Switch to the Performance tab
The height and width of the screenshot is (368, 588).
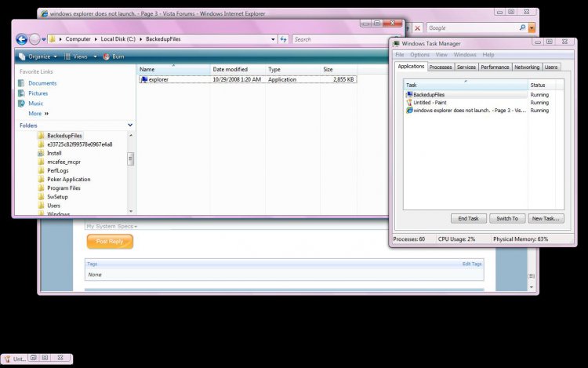click(495, 67)
